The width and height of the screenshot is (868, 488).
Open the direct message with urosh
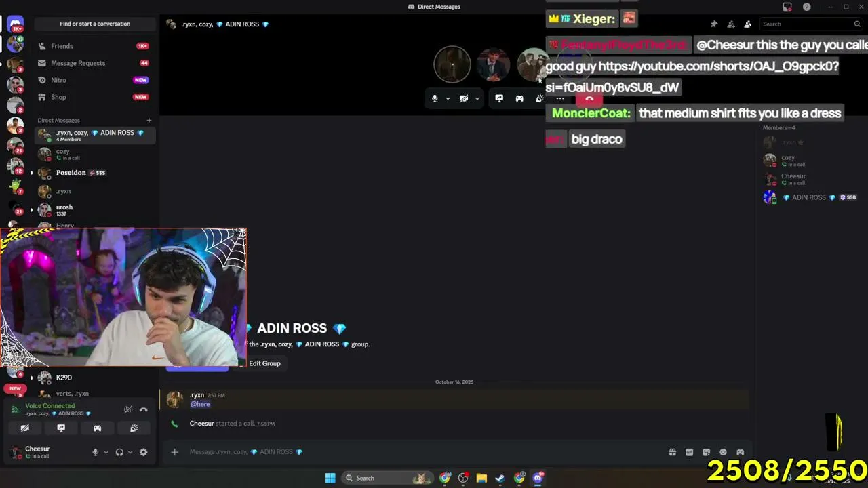point(95,210)
